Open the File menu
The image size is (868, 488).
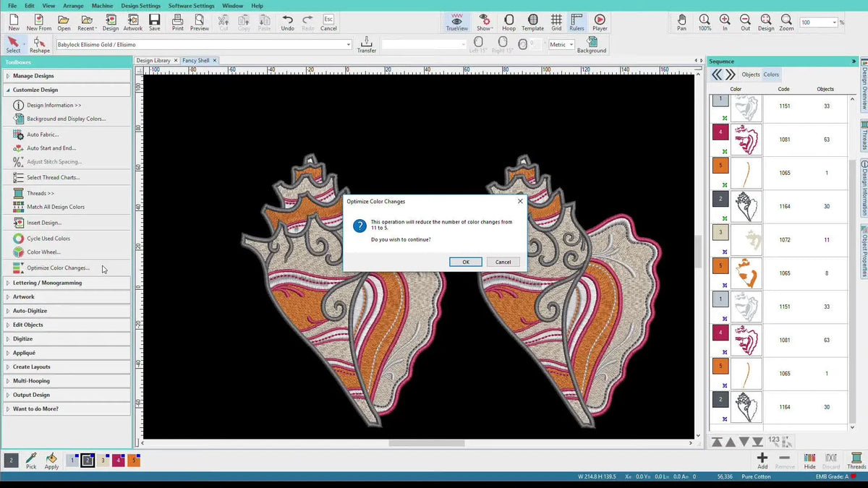[x=12, y=6]
